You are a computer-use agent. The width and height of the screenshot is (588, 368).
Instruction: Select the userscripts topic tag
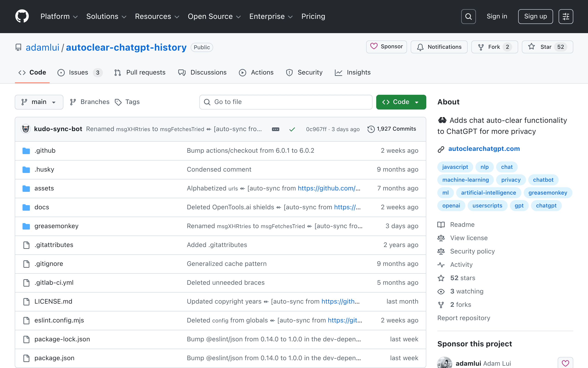tap(487, 206)
